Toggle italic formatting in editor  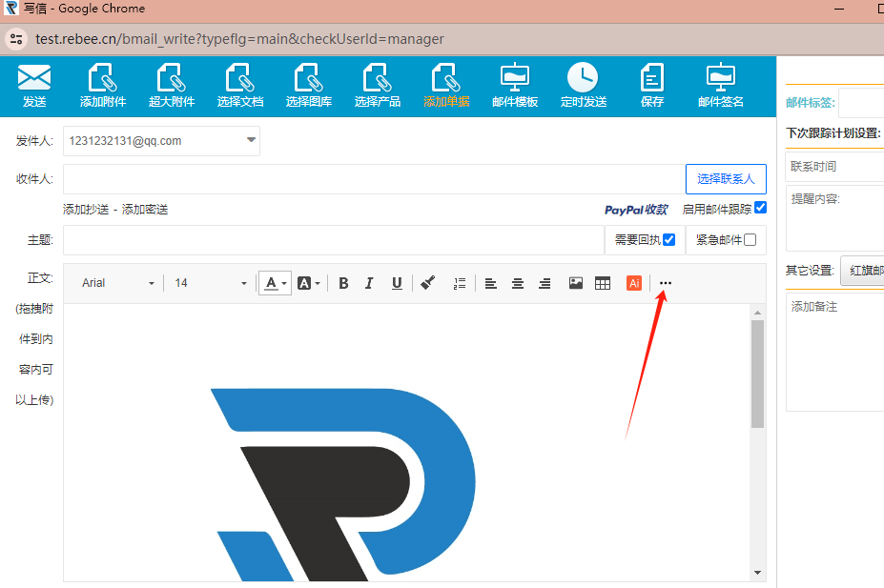(369, 283)
